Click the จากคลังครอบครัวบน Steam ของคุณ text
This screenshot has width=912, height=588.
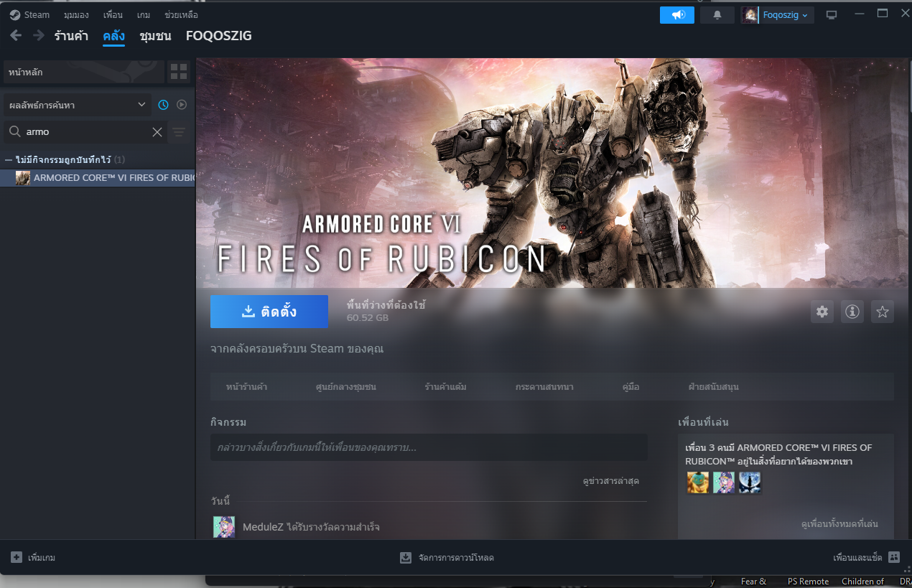297,349
